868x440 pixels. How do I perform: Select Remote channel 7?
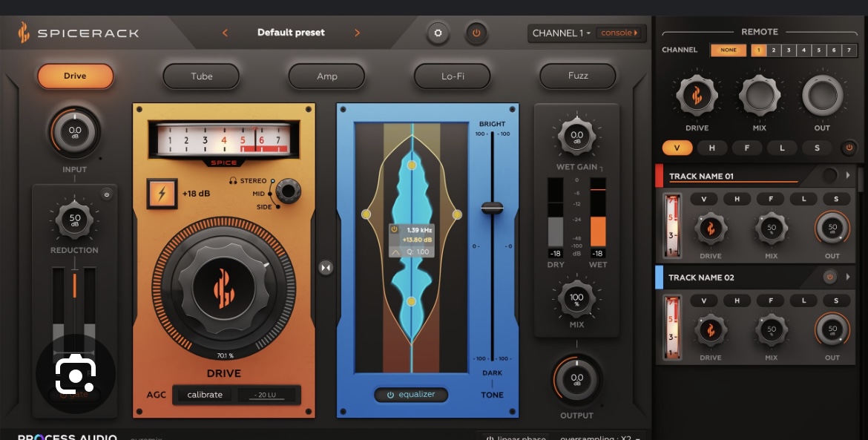(849, 50)
